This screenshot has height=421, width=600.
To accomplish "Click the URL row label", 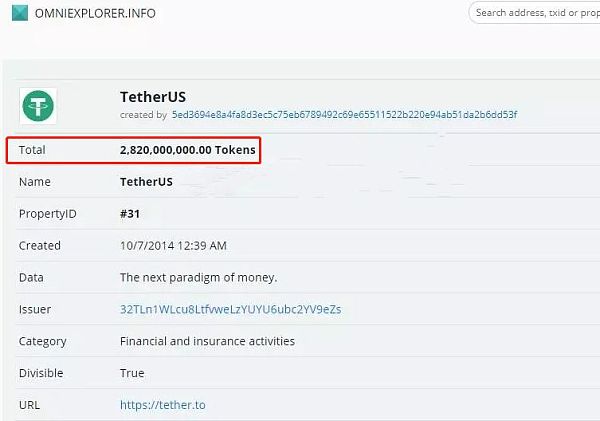I will [x=30, y=405].
